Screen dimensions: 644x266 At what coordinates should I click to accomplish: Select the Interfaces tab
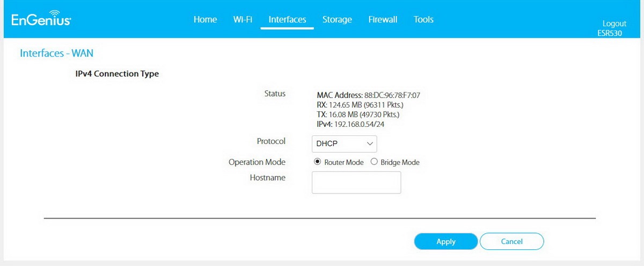287,19
